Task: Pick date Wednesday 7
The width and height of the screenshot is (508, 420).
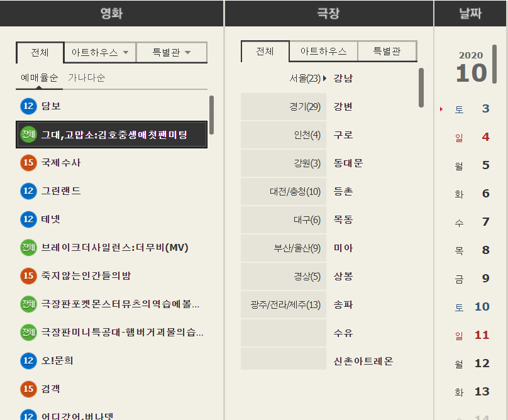Action: [x=472, y=222]
